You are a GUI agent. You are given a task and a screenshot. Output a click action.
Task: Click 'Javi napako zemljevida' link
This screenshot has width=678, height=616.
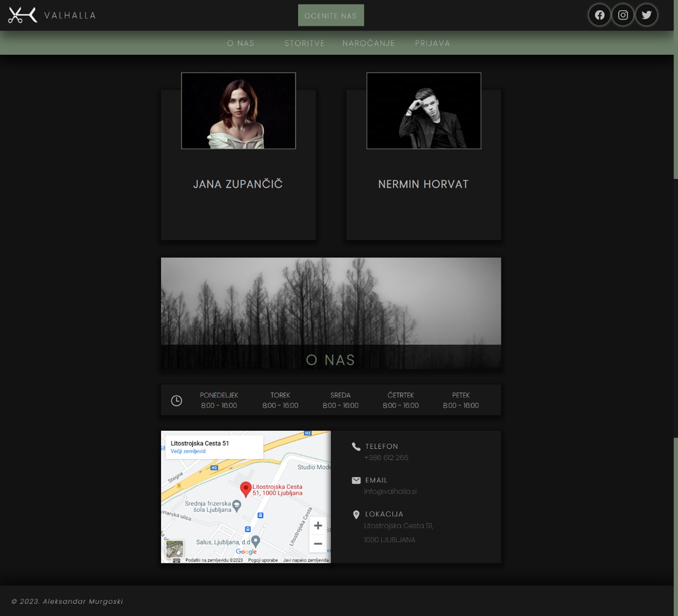(306, 560)
